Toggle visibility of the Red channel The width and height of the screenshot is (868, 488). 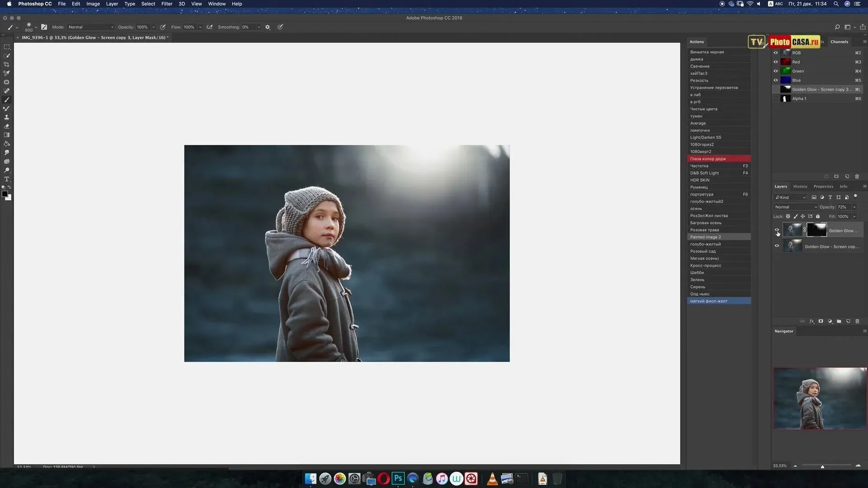pyautogui.click(x=776, y=62)
